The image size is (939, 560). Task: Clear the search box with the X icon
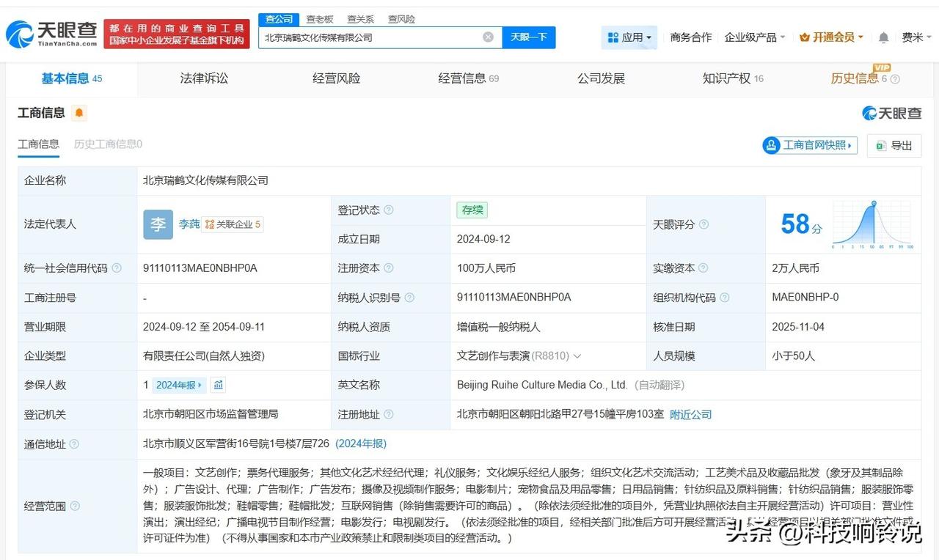click(488, 37)
